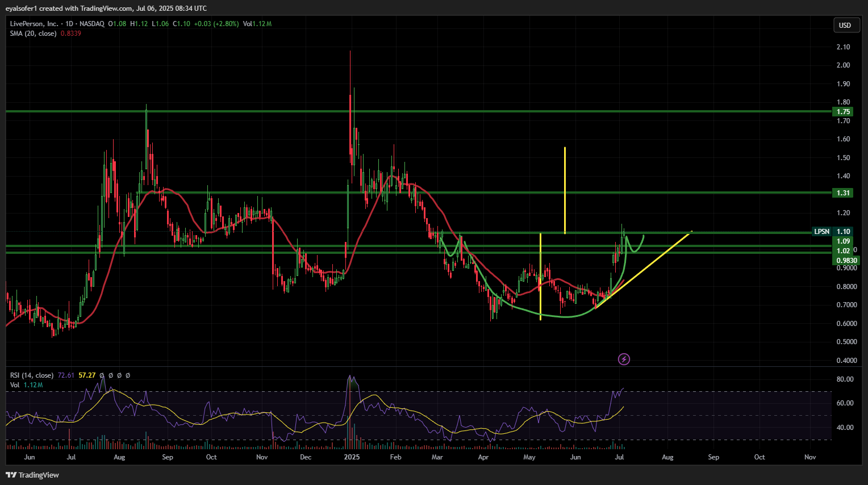Image resolution: width=868 pixels, height=485 pixels.
Task: Click the yellow RSI moving average value 57.27
Action: (87, 375)
